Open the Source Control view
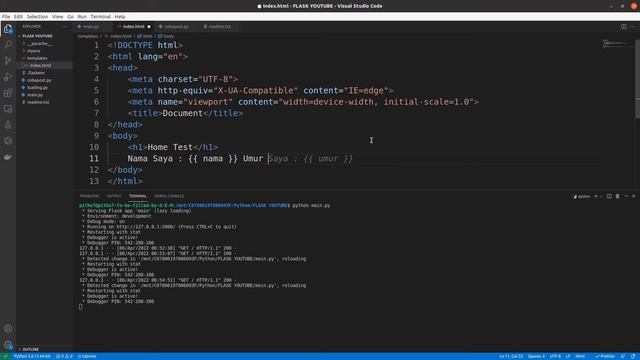This screenshot has height=360, width=640. click(x=8, y=60)
